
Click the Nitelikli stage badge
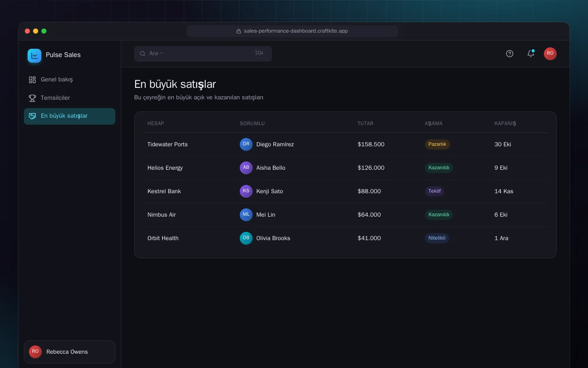437,238
